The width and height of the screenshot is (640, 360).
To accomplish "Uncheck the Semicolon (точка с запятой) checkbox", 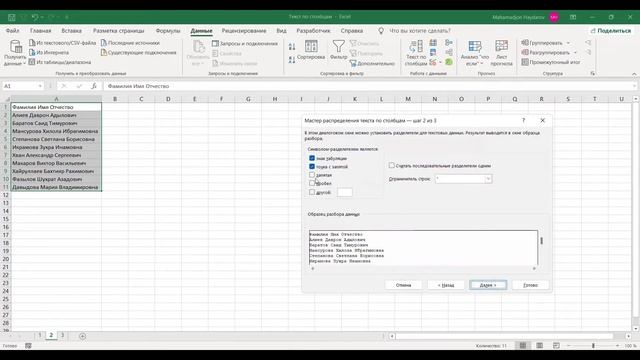I will click(312, 167).
